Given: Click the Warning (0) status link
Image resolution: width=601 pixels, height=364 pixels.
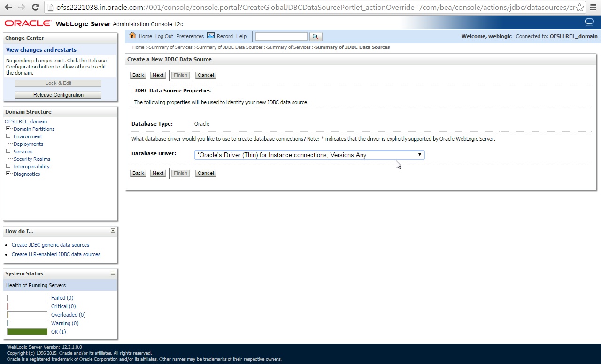Looking at the screenshot, I should [65, 323].
